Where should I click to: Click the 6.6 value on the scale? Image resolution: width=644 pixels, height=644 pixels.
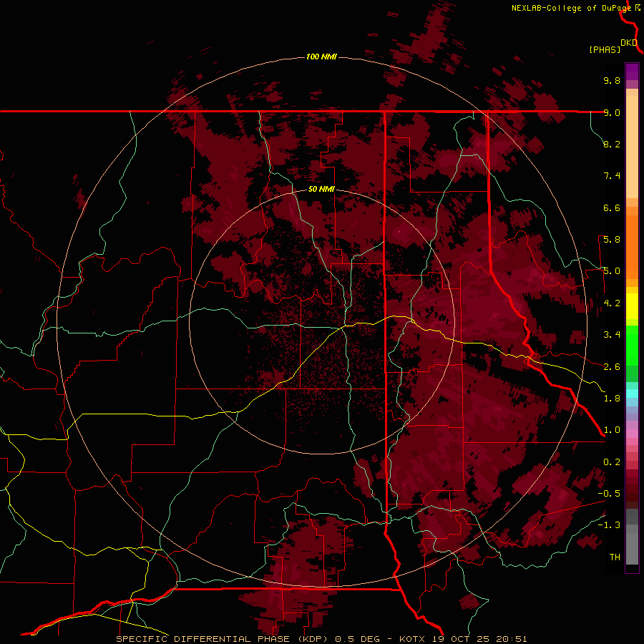pos(612,208)
